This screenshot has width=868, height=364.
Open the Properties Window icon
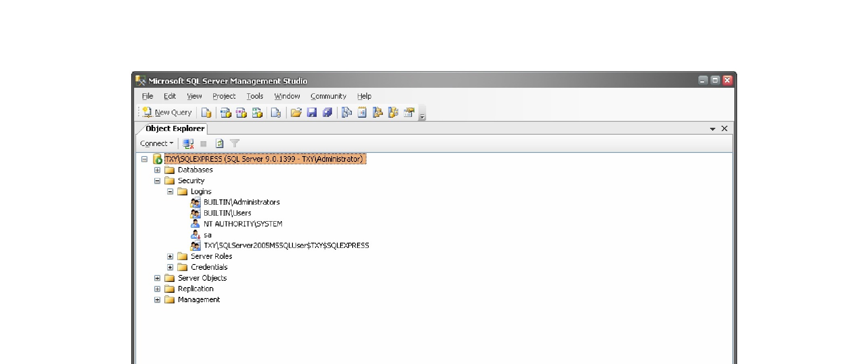[x=409, y=112]
